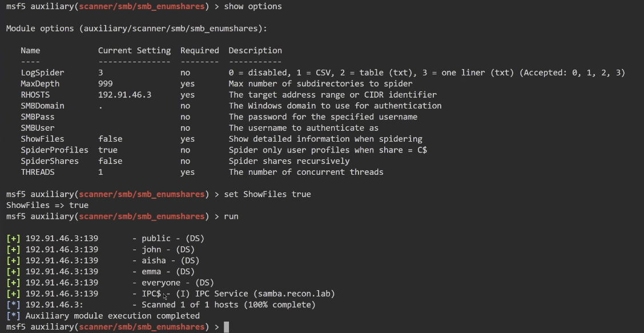Click the MaxDepth setting value 999

pyautogui.click(x=105, y=84)
